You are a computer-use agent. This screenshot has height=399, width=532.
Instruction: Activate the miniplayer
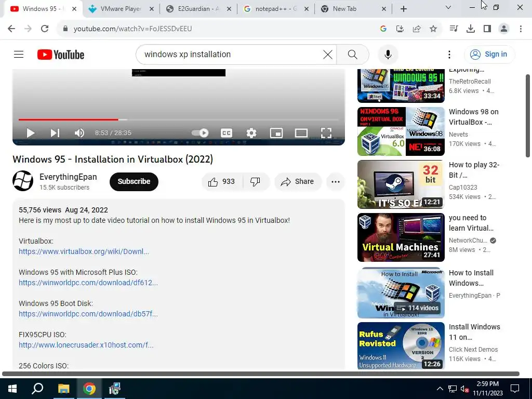coord(276,133)
